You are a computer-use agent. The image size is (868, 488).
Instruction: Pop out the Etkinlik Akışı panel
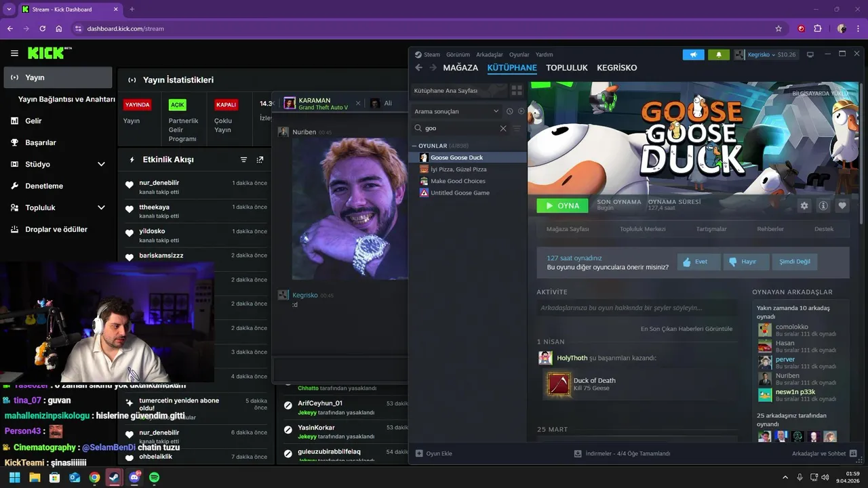pyautogui.click(x=260, y=160)
